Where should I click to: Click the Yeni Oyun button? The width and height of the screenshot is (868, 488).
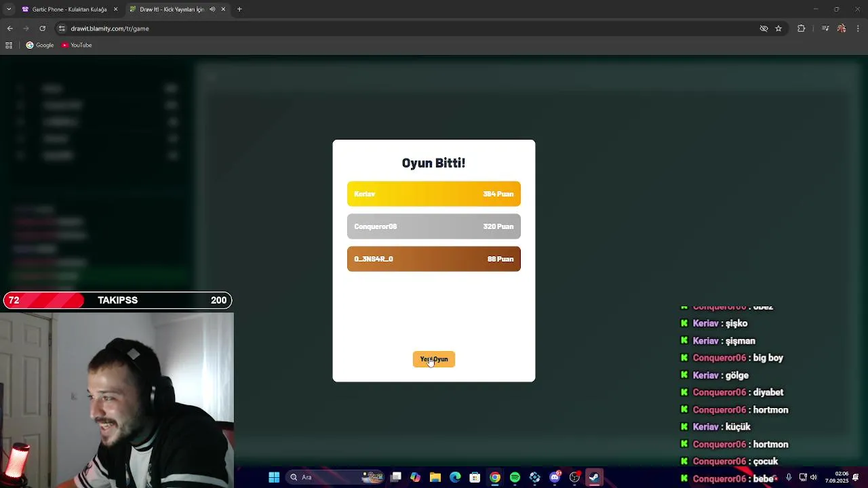tap(434, 359)
